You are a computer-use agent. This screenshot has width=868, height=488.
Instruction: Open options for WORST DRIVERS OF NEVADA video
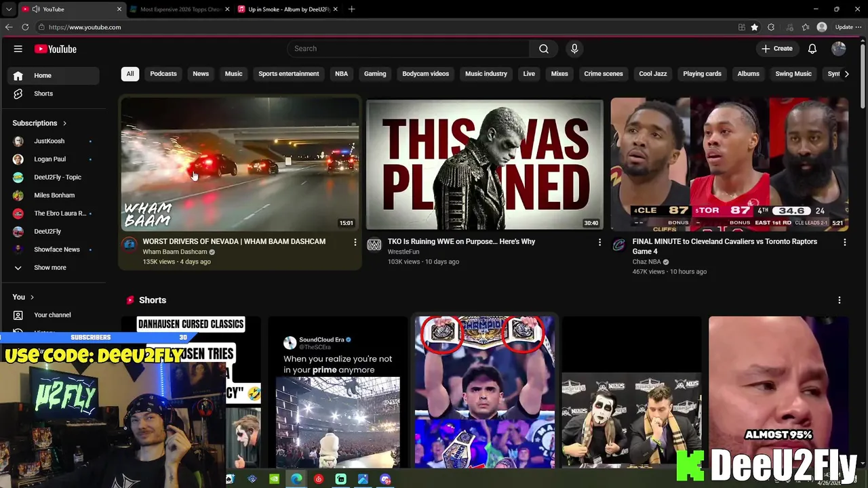click(355, 242)
